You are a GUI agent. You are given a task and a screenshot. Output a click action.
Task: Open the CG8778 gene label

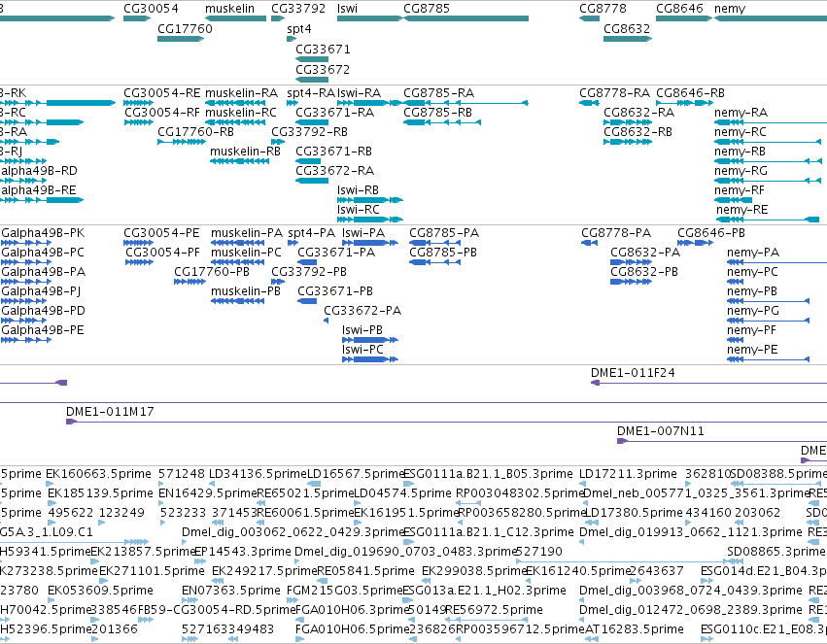coord(603,9)
